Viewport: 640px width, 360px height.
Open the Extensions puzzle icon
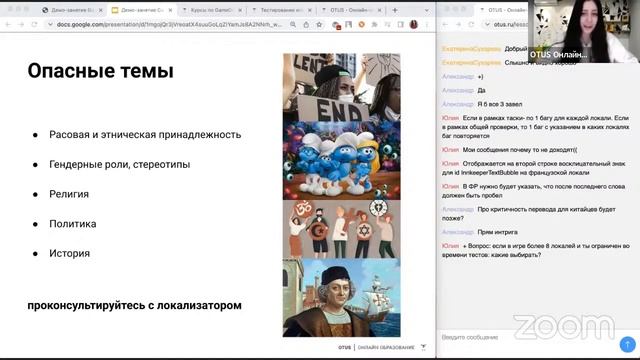pyautogui.click(x=374, y=24)
